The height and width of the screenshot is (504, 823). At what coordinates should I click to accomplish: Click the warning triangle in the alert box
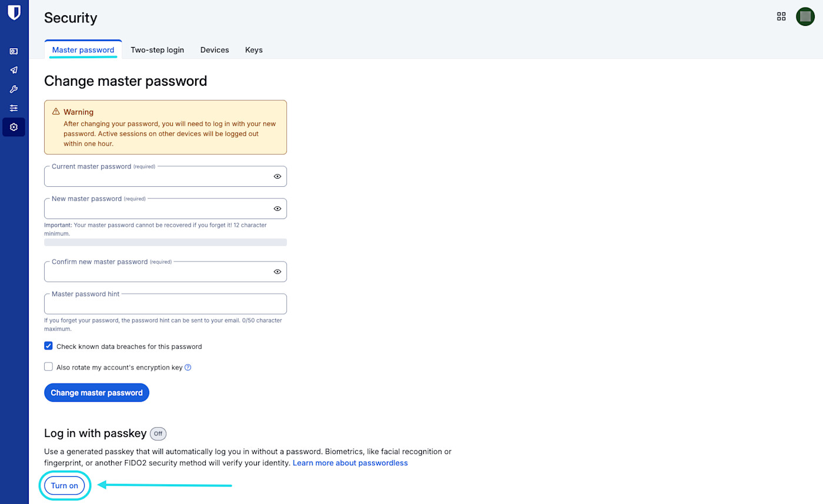[x=55, y=112]
